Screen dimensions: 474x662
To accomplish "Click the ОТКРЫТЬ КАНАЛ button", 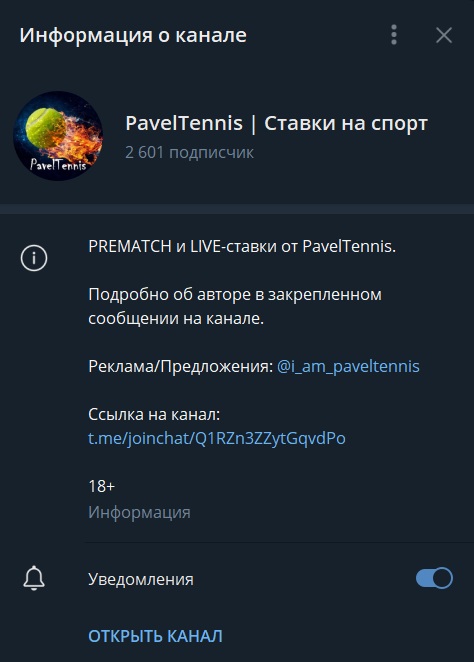I will 155,636.
